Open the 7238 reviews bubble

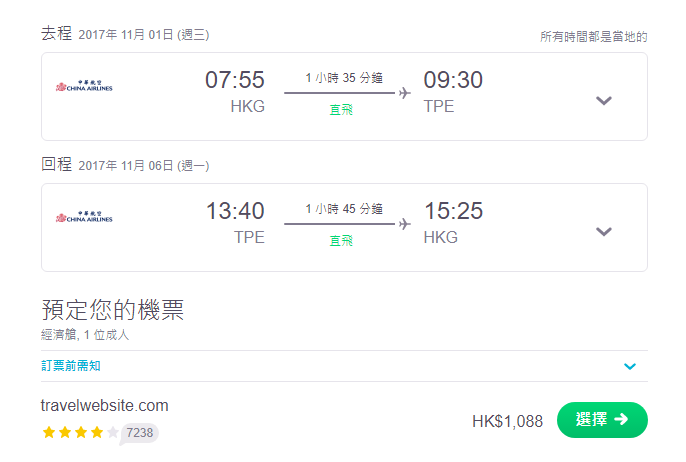(139, 433)
